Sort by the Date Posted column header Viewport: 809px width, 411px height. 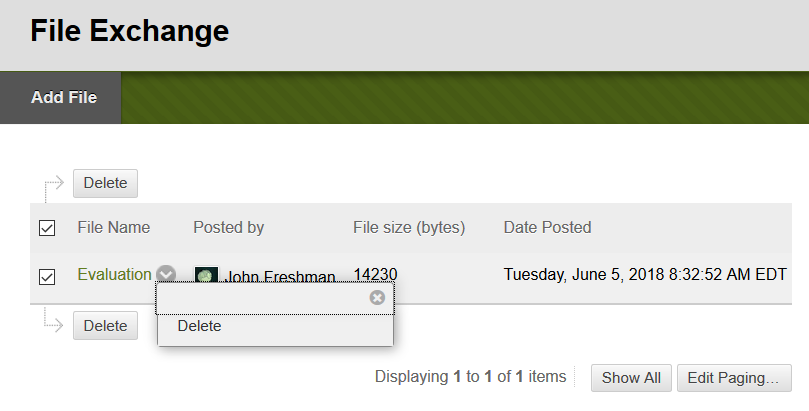pyautogui.click(x=547, y=227)
